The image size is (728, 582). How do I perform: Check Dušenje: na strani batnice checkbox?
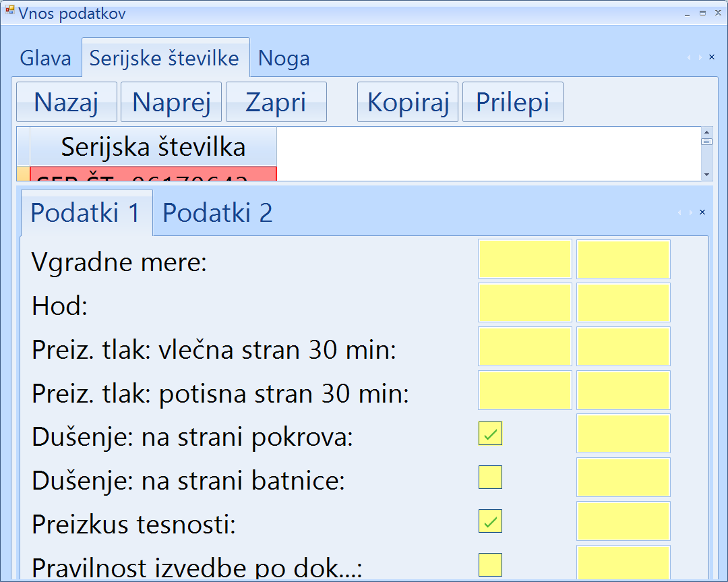(490, 477)
